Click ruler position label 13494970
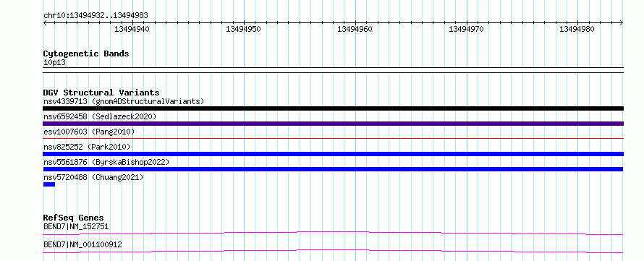 [466, 29]
